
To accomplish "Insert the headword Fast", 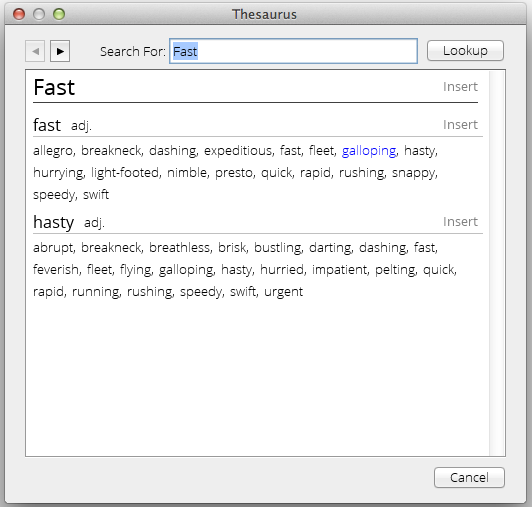I will click(x=460, y=87).
